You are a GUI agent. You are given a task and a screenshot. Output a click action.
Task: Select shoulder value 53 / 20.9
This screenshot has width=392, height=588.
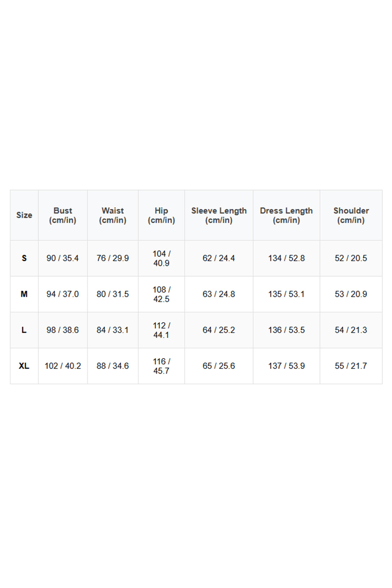[351, 294]
